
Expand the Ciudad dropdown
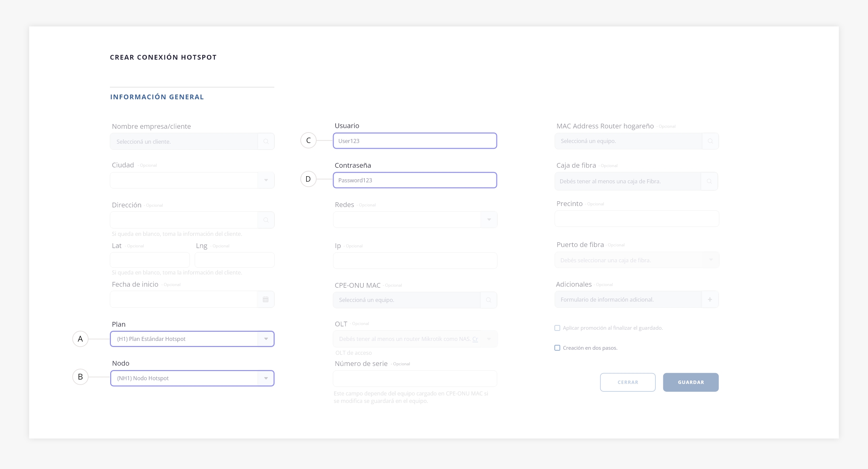[x=266, y=180]
